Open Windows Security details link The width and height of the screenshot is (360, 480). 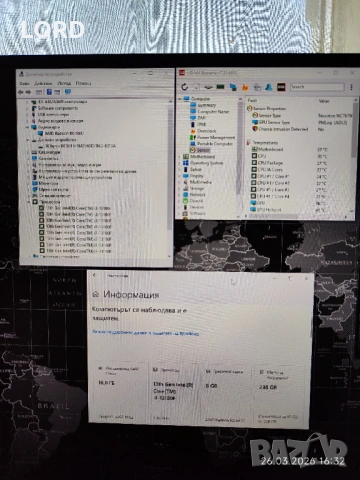coord(145,333)
